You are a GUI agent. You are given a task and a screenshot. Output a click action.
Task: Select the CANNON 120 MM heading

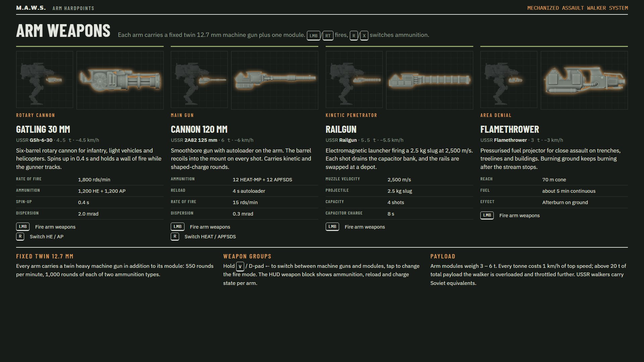[199, 129]
